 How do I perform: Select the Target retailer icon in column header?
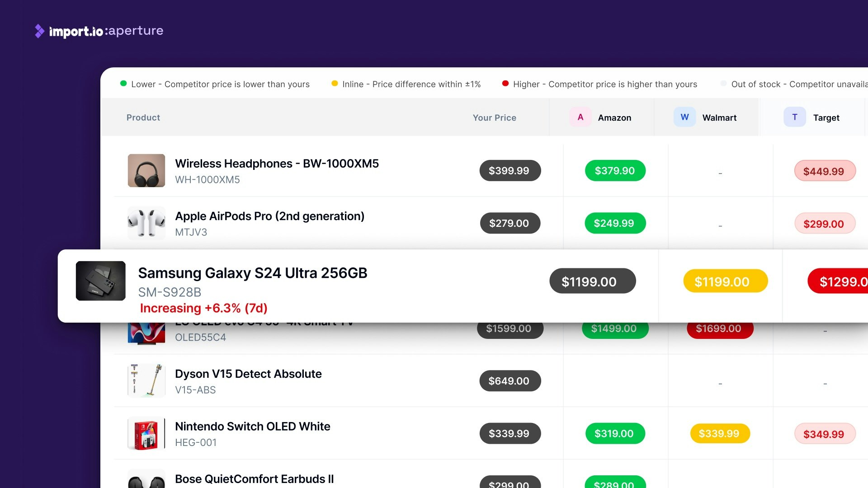pyautogui.click(x=794, y=117)
